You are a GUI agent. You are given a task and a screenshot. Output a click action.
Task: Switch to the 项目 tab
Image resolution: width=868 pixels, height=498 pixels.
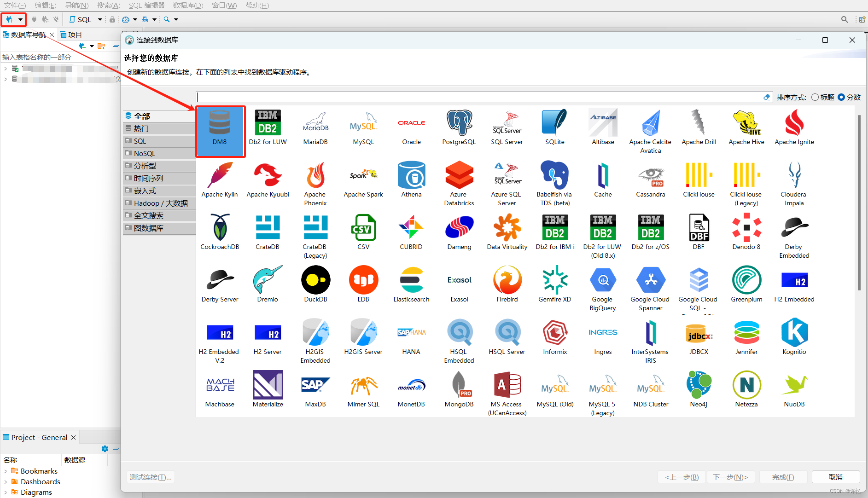tap(71, 35)
